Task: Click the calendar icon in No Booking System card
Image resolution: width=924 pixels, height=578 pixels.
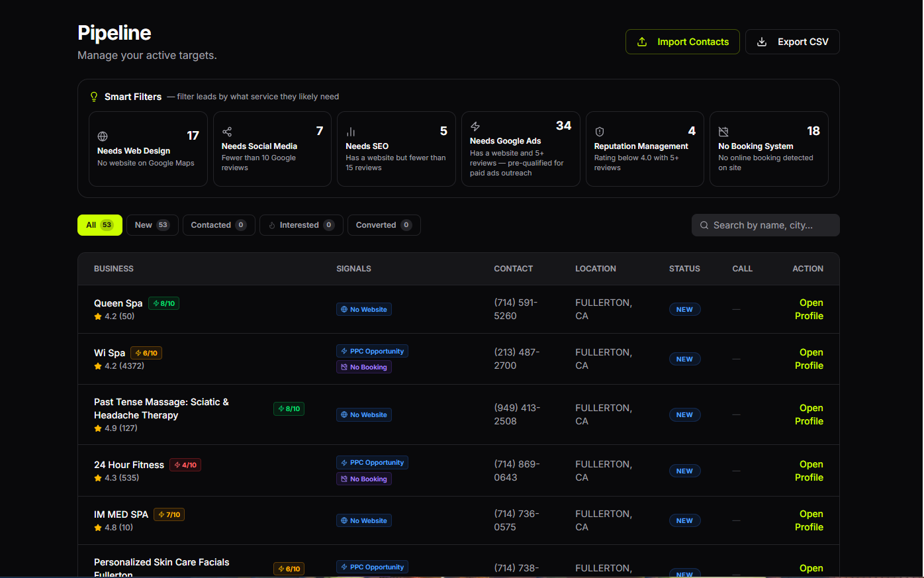Action: tap(723, 132)
